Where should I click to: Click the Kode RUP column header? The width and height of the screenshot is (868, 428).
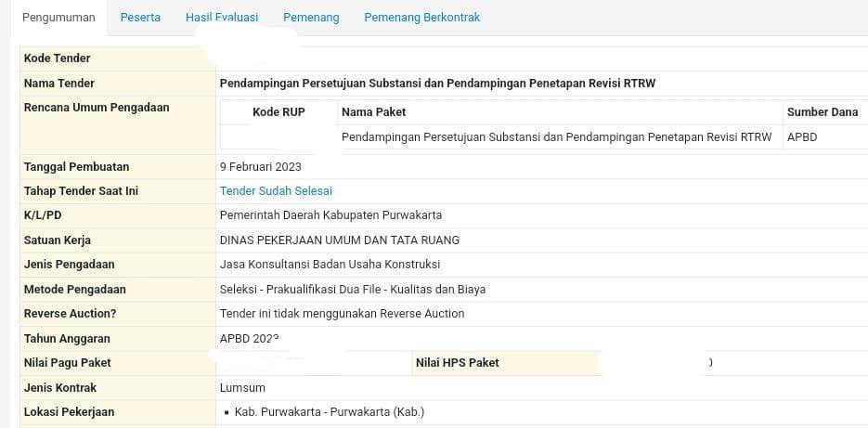click(279, 112)
